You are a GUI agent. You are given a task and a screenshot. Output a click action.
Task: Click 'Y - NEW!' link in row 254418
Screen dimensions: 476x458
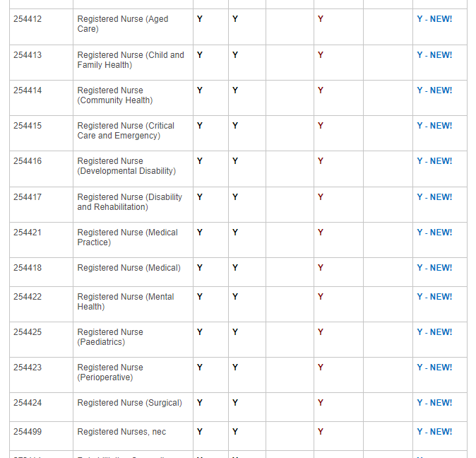[x=434, y=268]
